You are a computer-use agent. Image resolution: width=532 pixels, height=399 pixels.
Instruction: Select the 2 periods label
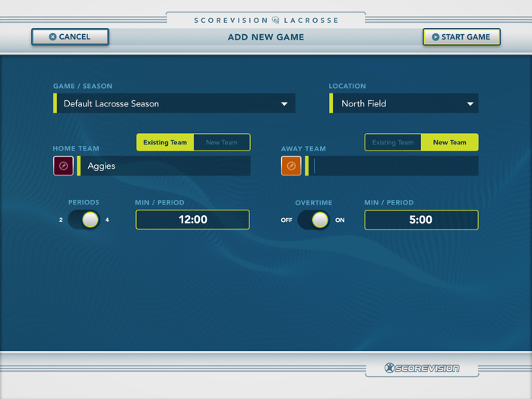pos(61,220)
